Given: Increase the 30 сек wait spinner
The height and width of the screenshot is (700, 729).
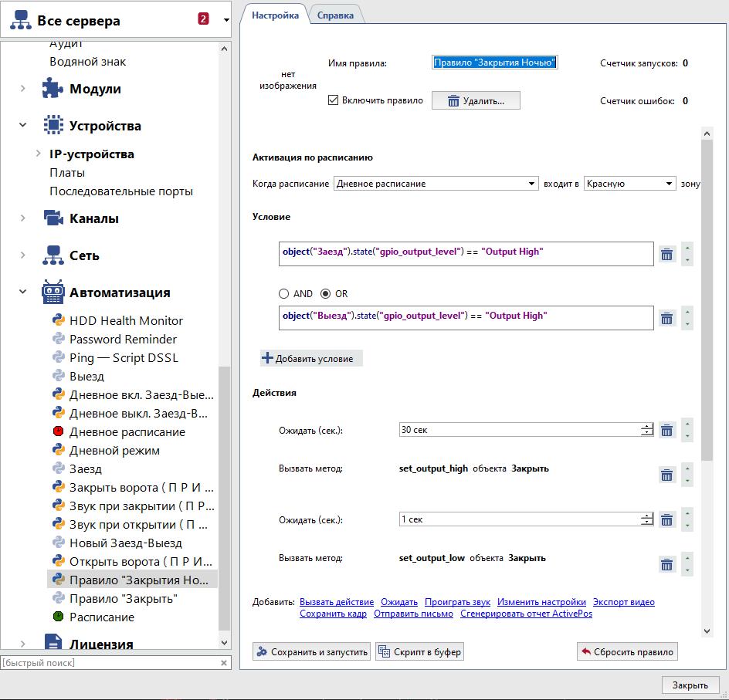Looking at the screenshot, I should coord(647,427).
